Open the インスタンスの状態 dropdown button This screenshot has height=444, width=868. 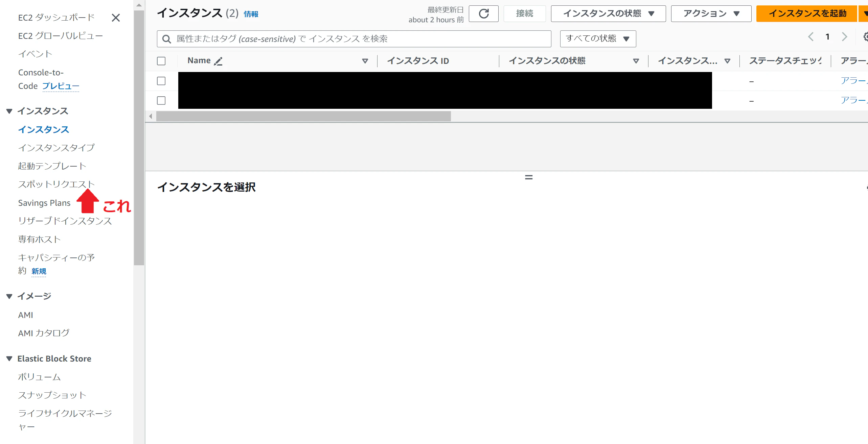[x=608, y=14]
